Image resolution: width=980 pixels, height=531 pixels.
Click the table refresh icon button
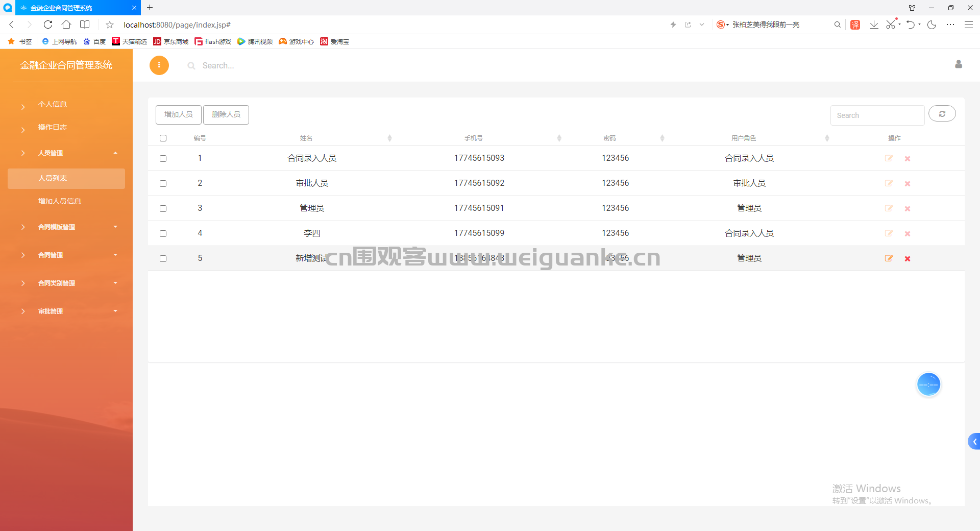(942, 114)
